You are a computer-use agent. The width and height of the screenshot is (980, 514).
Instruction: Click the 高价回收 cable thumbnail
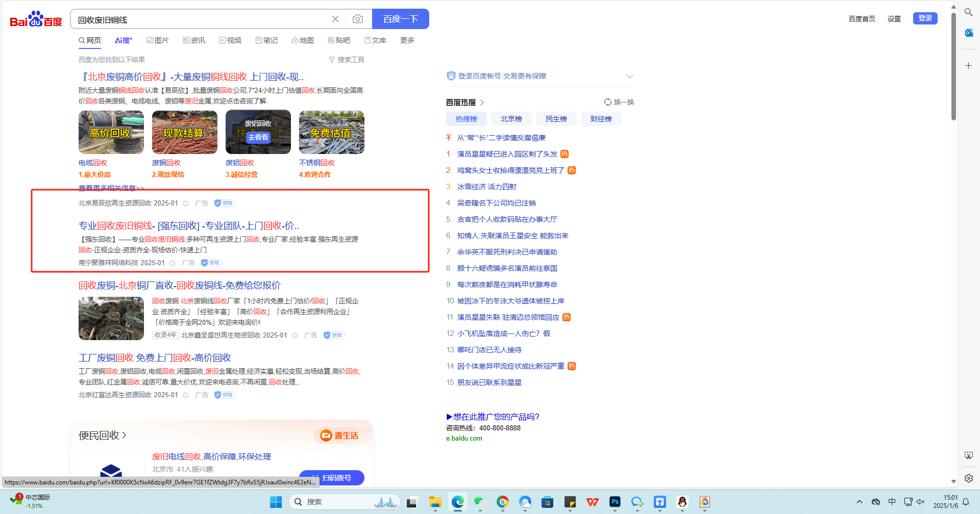pyautogui.click(x=111, y=132)
